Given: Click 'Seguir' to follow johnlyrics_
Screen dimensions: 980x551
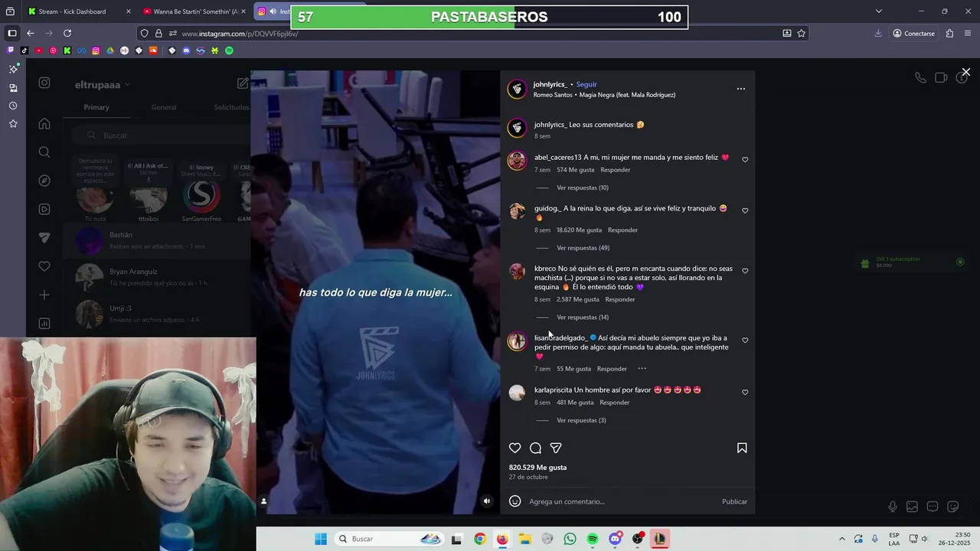Looking at the screenshot, I should (x=586, y=84).
